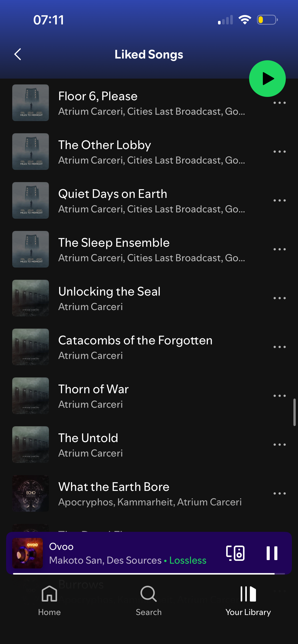Open more options for Quiet Days on Earth
298x644 pixels.
click(x=279, y=200)
